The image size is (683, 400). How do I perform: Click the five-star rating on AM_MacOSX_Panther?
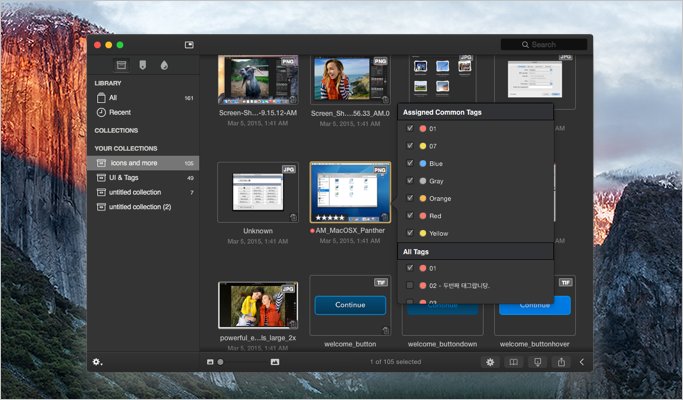click(330, 217)
